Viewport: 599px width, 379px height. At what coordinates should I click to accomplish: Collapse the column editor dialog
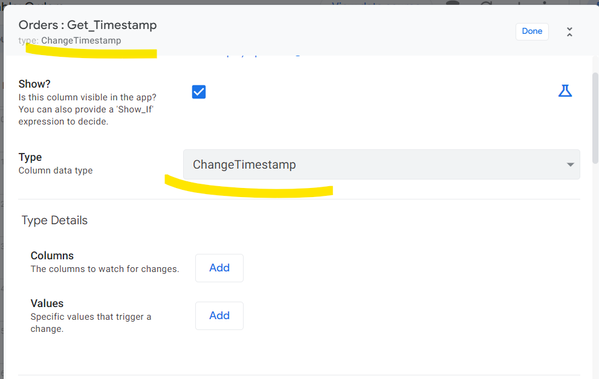pos(569,32)
